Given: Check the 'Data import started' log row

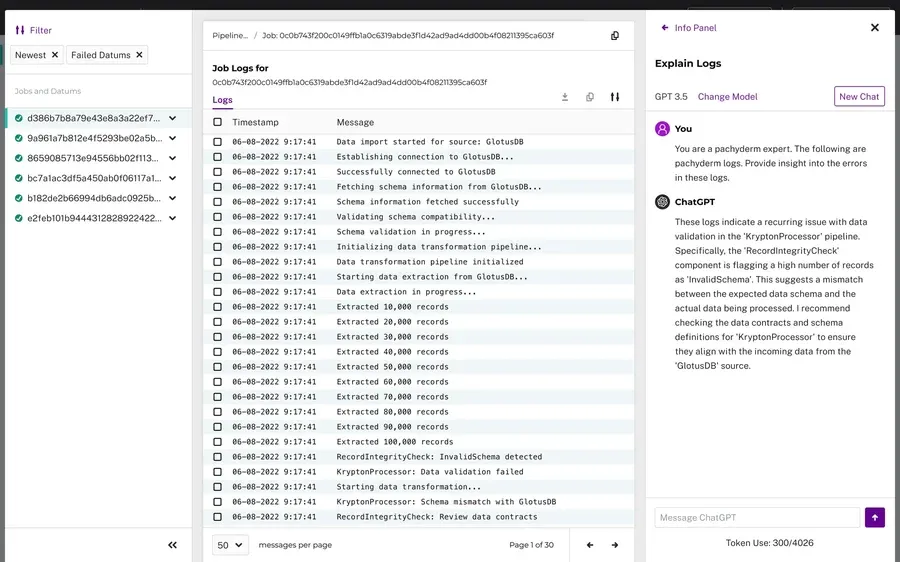Looking at the screenshot, I should click(218, 142).
